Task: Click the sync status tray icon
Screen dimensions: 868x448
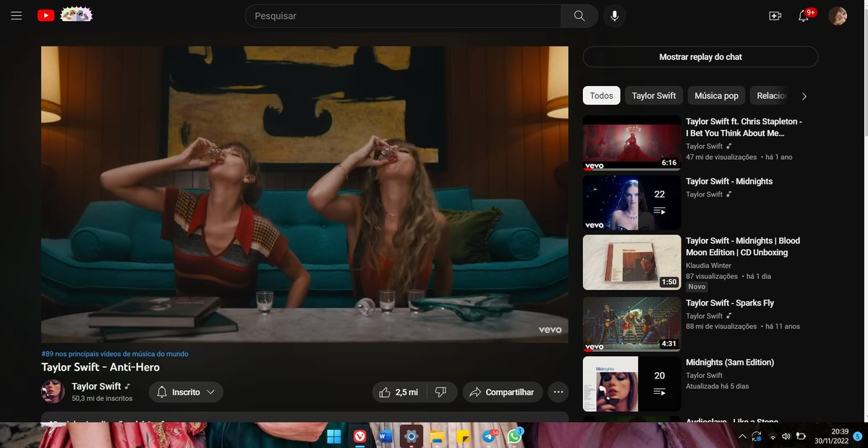Action: 757,436
